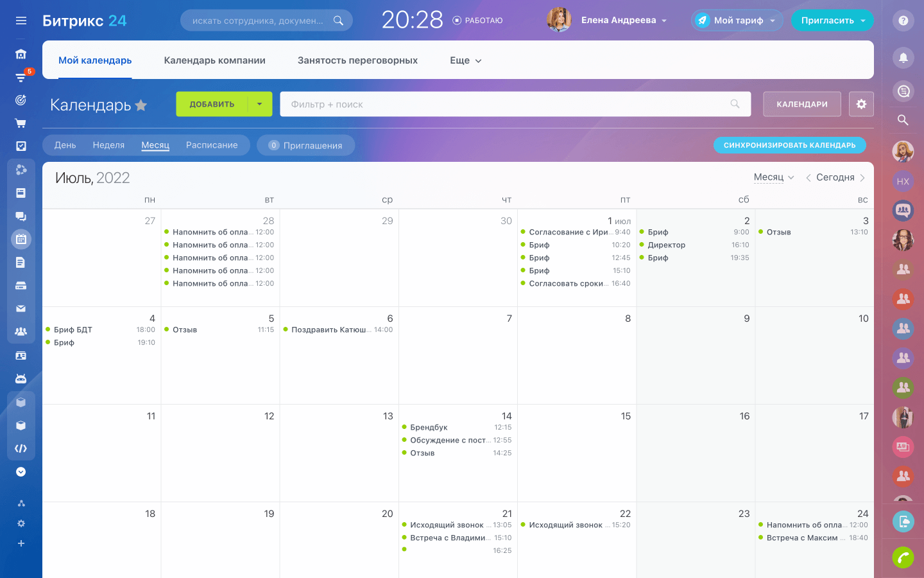Switch to Занятость переговорных tab
This screenshot has height=578, width=924.
pos(357,60)
